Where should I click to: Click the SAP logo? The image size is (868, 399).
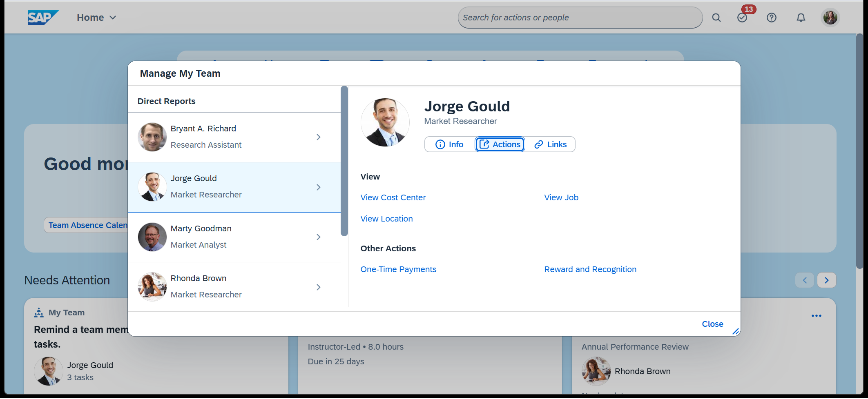tap(43, 17)
